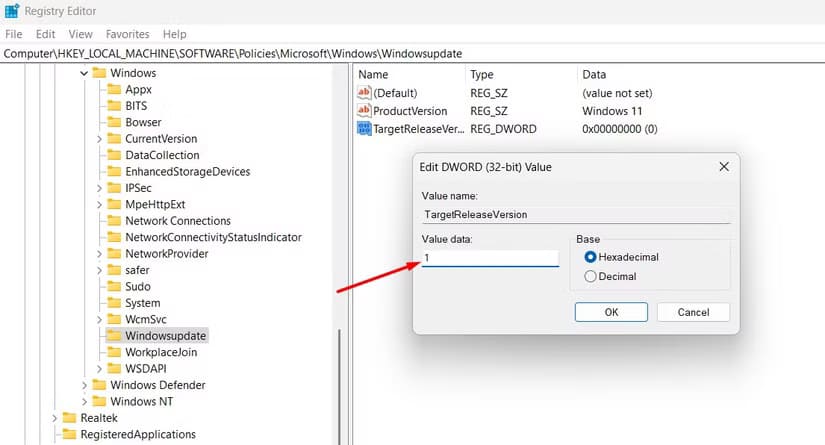
Task: Open the Help menu
Action: click(x=175, y=34)
